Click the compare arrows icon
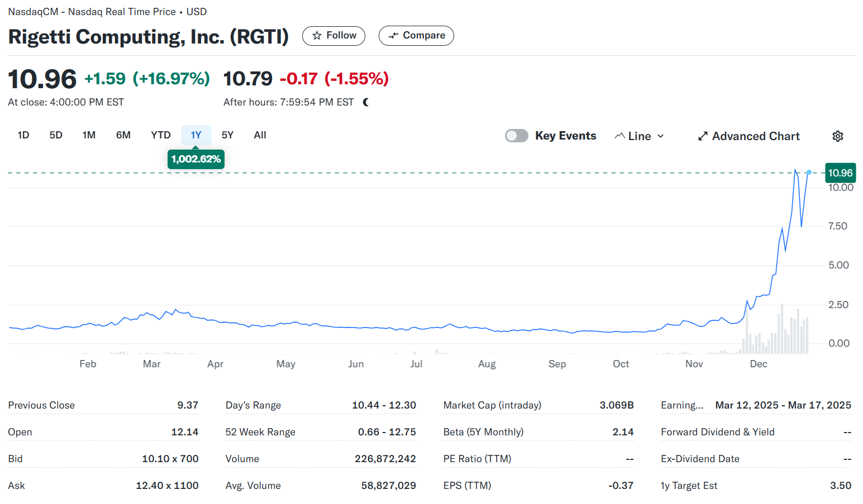Image resolution: width=863 pixels, height=504 pixels. (x=393, y=36)
